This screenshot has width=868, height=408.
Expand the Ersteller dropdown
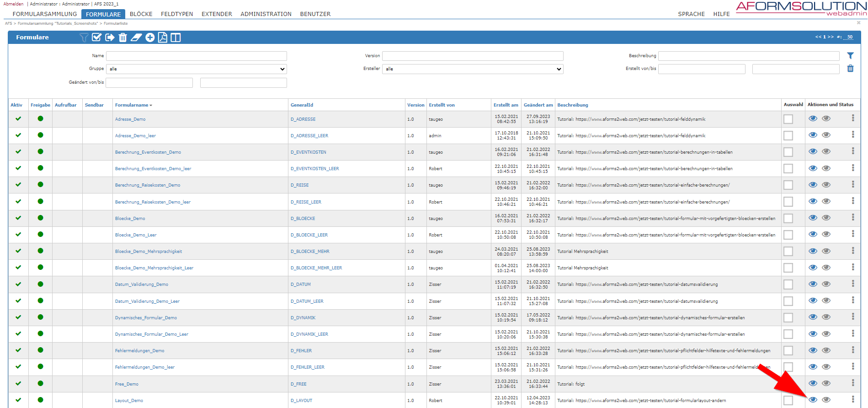473,69
